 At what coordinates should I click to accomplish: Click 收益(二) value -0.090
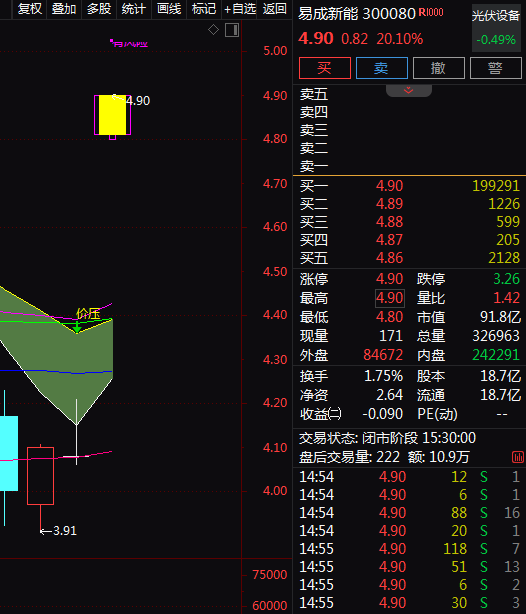(383, 414)
